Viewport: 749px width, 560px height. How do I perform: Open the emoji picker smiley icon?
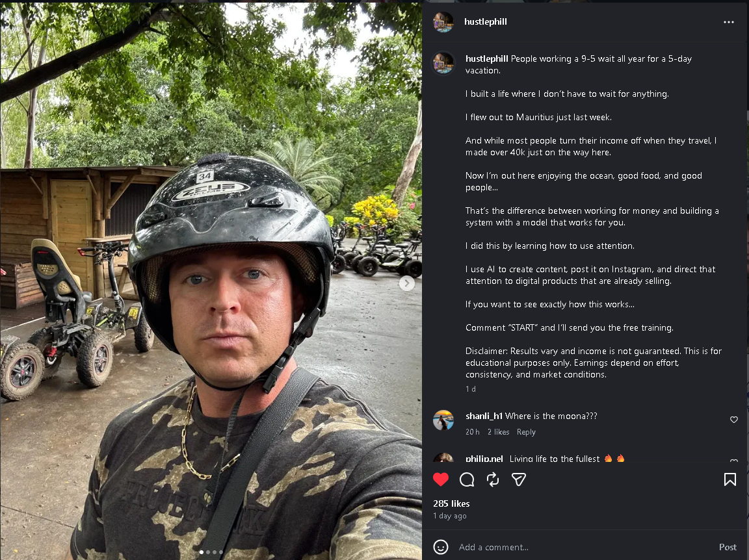coord(441,547)
